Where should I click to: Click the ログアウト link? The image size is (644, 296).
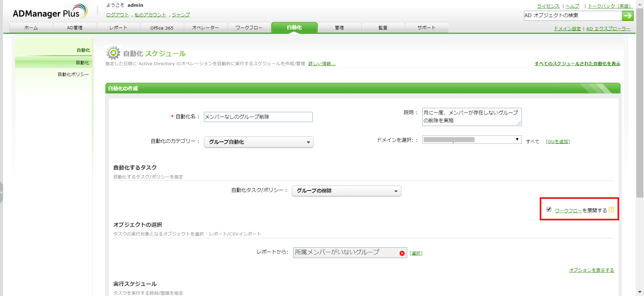pyautogui.click(x=117, y=15)
